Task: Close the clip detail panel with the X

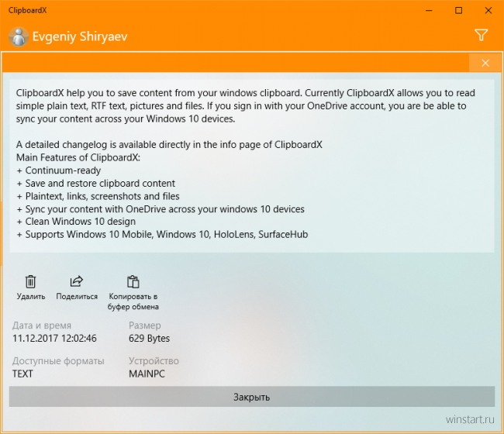Action: 485,63
